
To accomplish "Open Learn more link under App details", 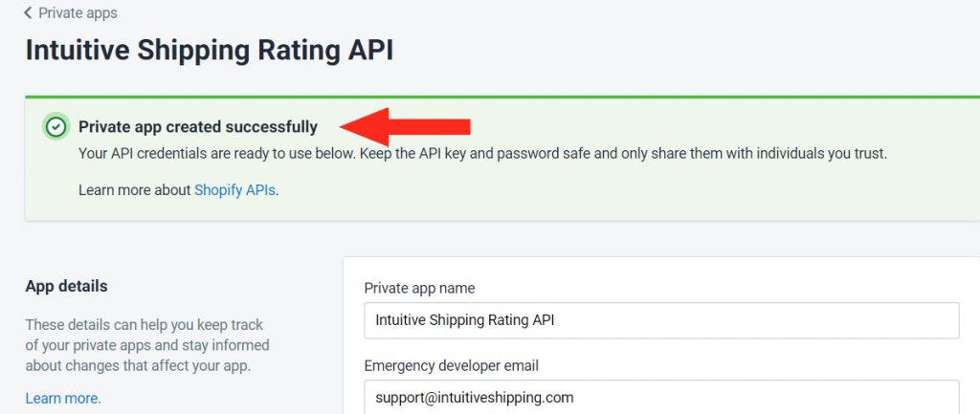I will point(62,398).
